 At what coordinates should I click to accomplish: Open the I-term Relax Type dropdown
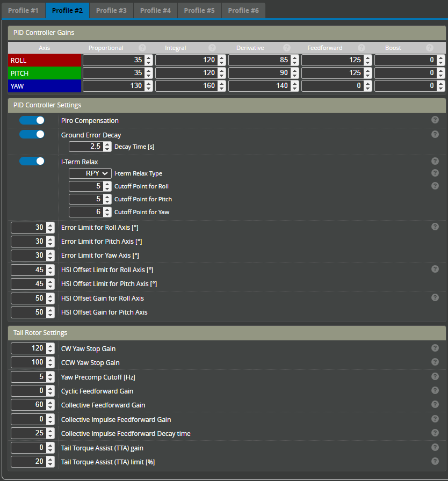pos(90,173)
